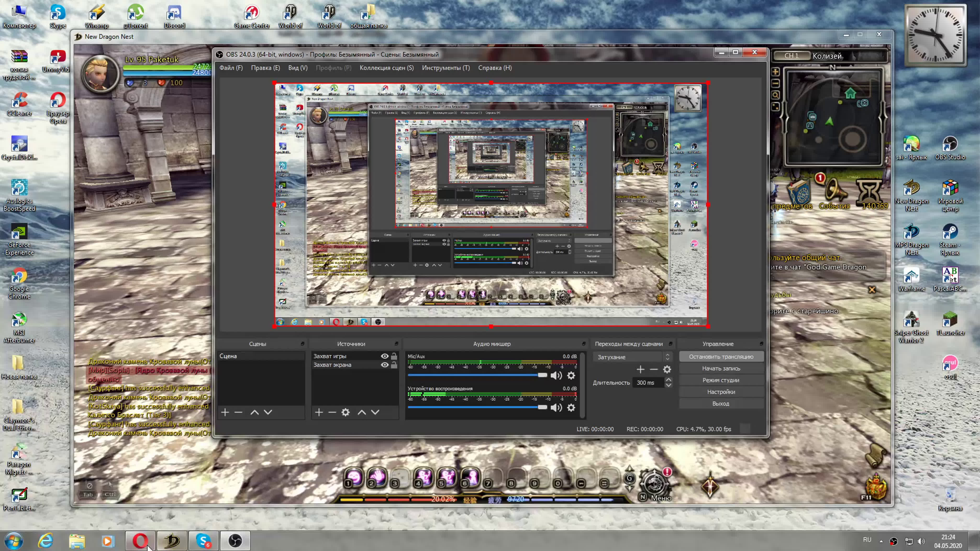The height and width of the screenshot is (551, 980).
Task: Open the Discord desktop shortcut
Action: (174, 17)
